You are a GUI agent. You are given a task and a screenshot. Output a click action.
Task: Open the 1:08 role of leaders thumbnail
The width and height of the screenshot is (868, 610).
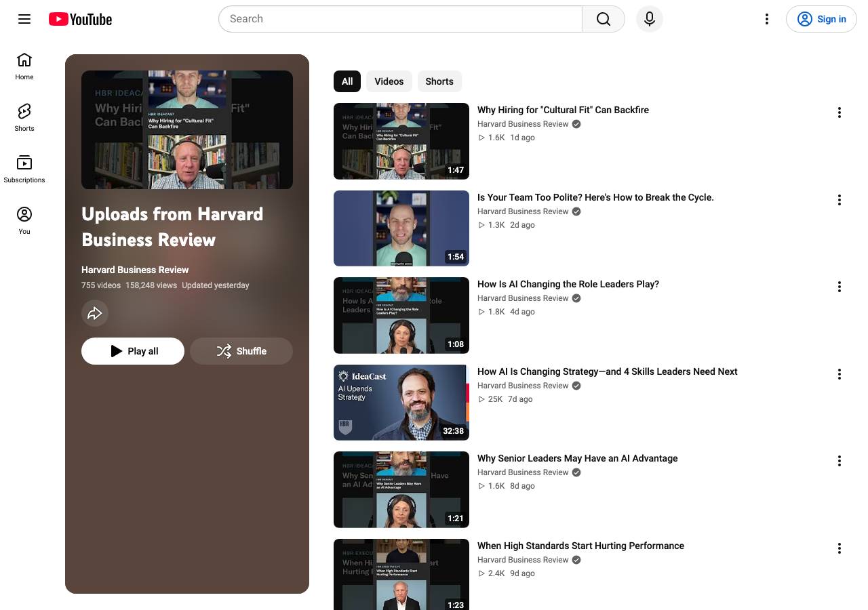401,315
